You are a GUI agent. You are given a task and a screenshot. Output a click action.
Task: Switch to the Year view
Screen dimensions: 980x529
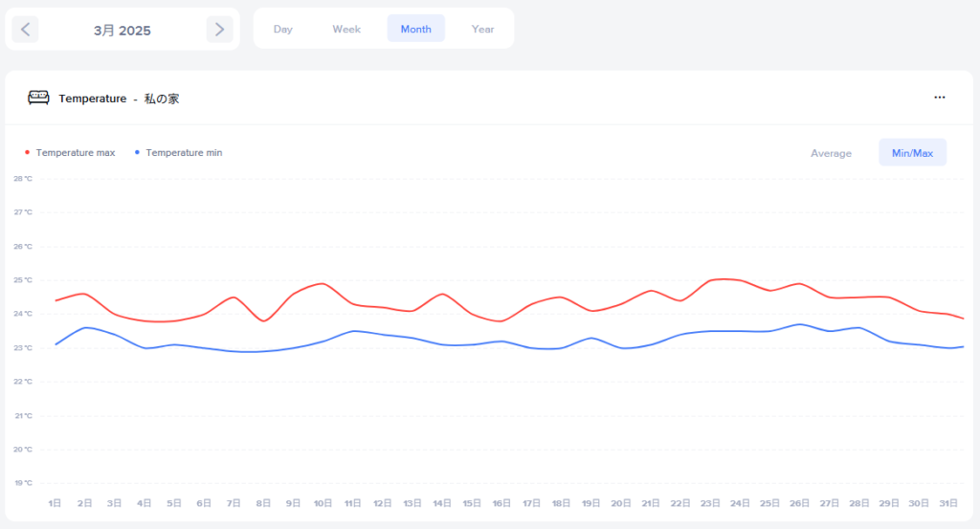pyautogui.click(x=482, y=29)
